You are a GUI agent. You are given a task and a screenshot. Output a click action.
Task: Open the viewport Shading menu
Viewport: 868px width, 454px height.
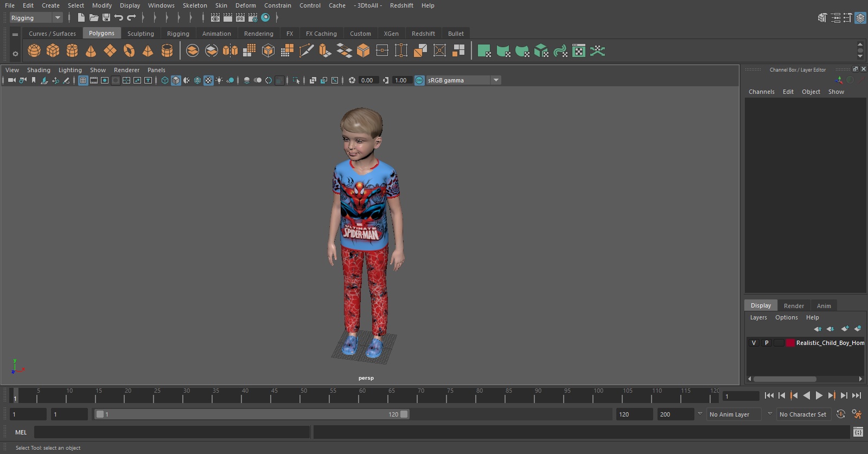click(39, 70)
